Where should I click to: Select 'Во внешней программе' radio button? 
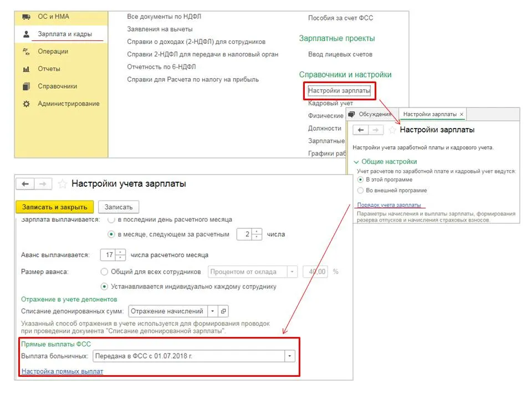[x=360, y=190]
